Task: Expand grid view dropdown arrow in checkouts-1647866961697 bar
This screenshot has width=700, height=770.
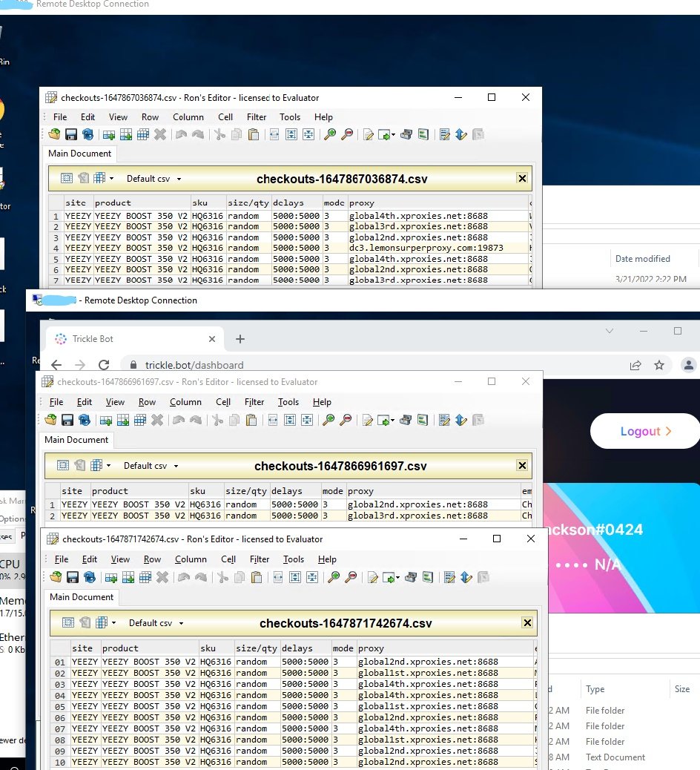Action: [108, 465]
